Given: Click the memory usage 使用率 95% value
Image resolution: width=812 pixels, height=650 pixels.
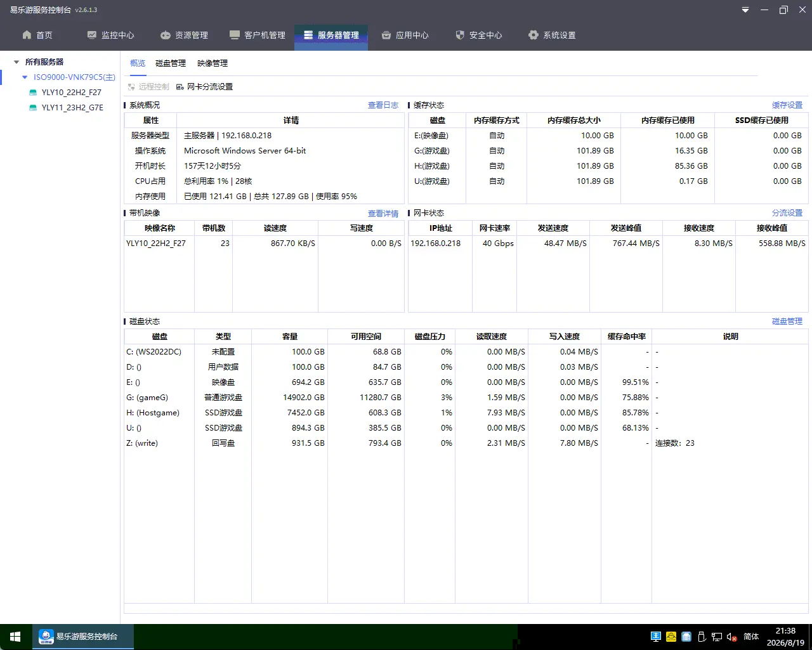Looking at the screenshot, I should coord(336,197).
